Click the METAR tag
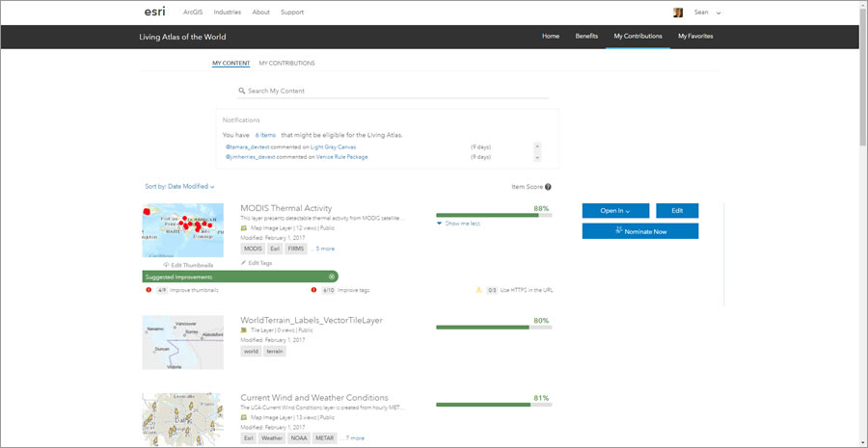 pyautogui.click(x=324, y=438)
